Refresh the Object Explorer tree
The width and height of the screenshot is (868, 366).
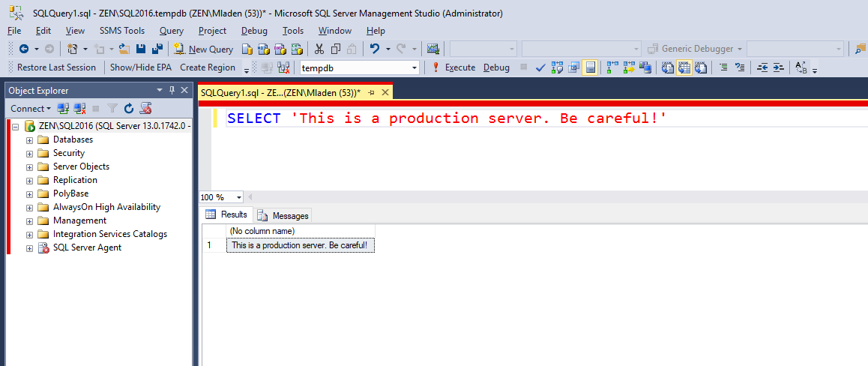click(x=129, y=109)
